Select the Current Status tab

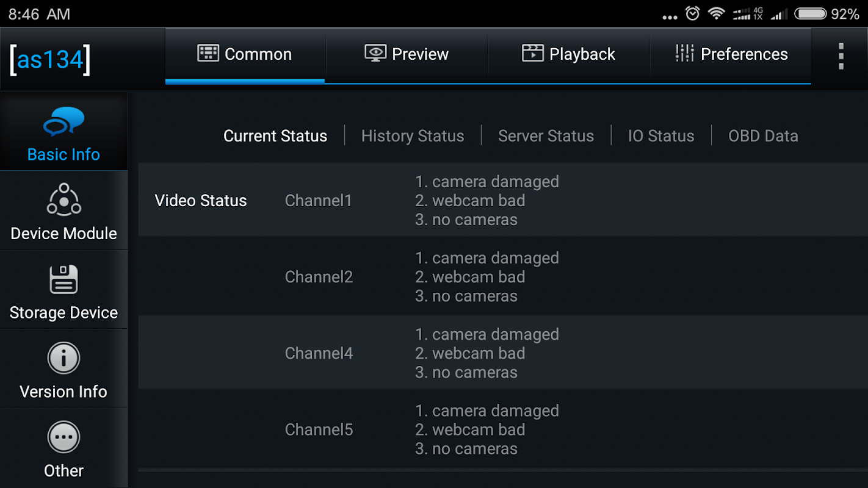coord(275,136)
